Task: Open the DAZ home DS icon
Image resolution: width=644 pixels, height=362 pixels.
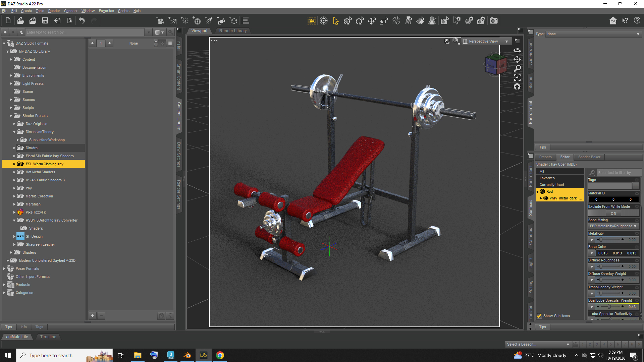Action: pyautogui.click(x=613, y=21)
